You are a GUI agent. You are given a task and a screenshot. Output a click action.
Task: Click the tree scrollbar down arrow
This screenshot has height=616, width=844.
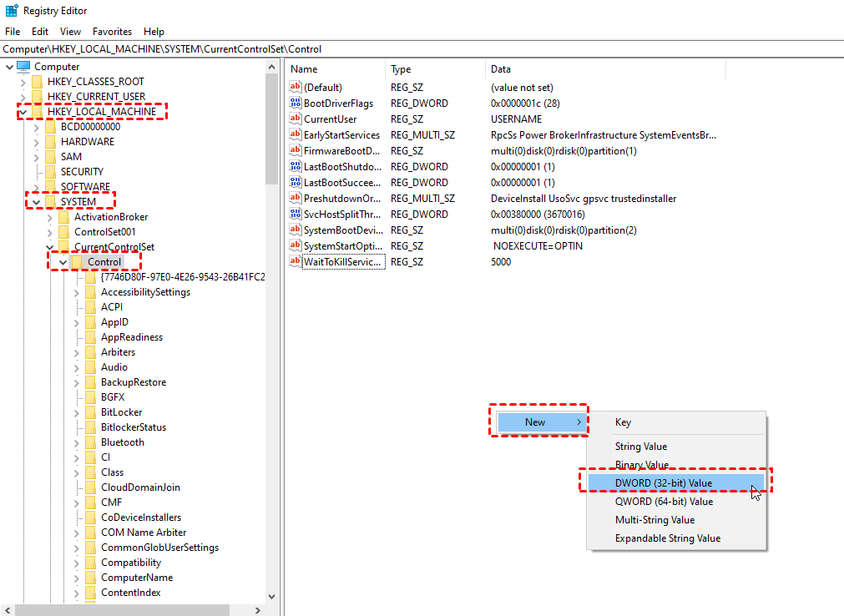point(272,597)
